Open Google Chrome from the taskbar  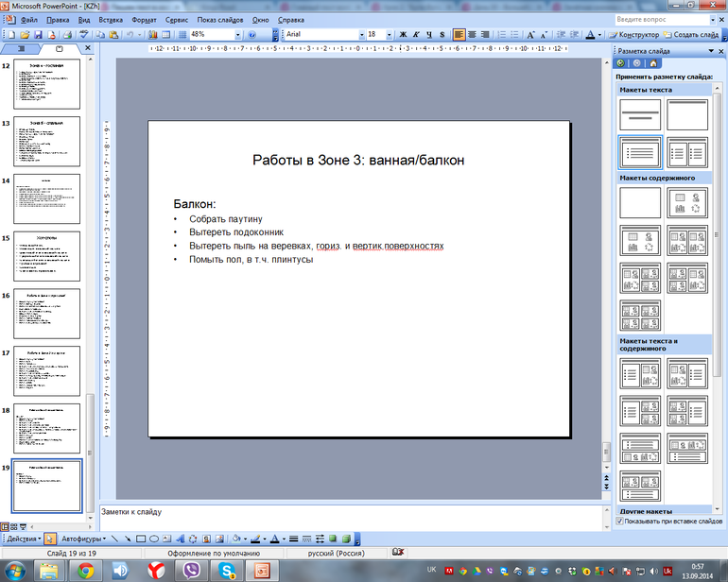pos(85,570)
